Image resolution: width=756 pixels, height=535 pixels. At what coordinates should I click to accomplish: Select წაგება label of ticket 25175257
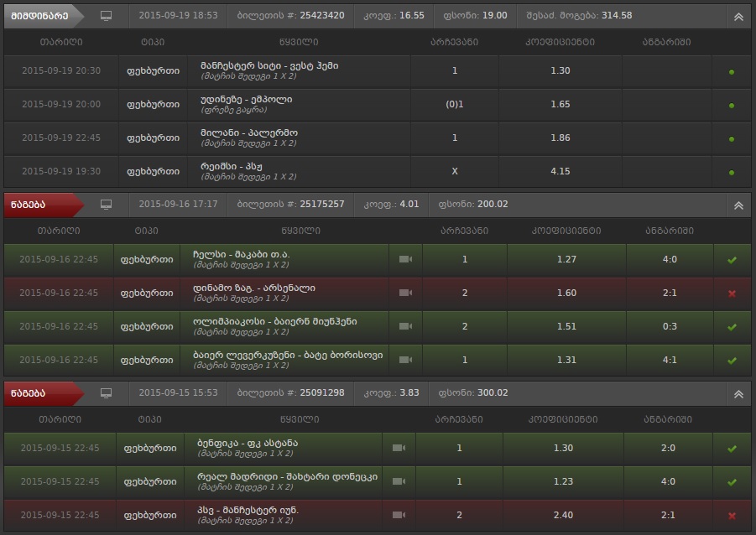28,205
